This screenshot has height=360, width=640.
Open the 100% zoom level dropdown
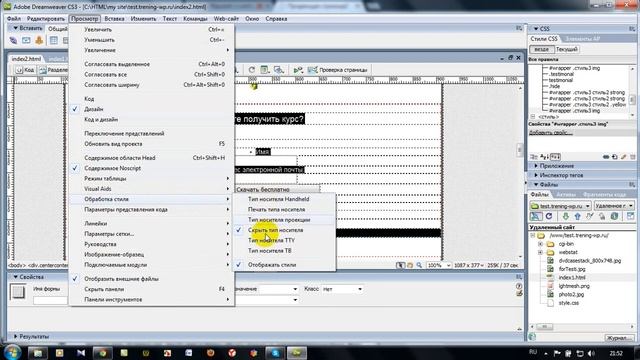click(439, 265)
